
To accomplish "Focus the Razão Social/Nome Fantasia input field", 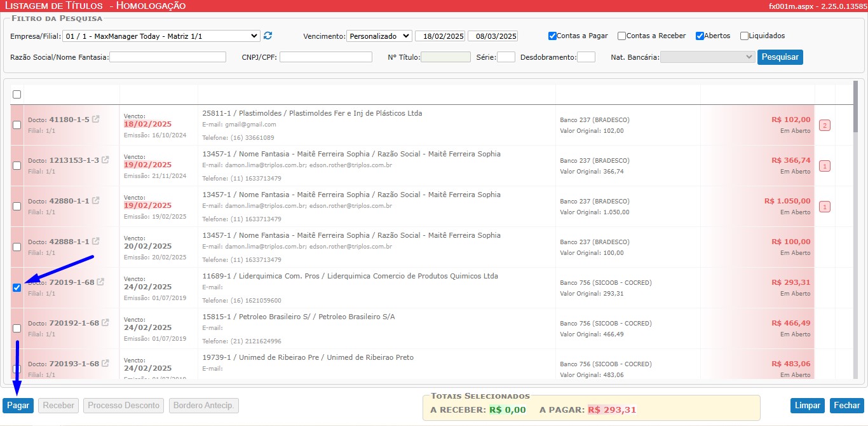I will point(168,57).
